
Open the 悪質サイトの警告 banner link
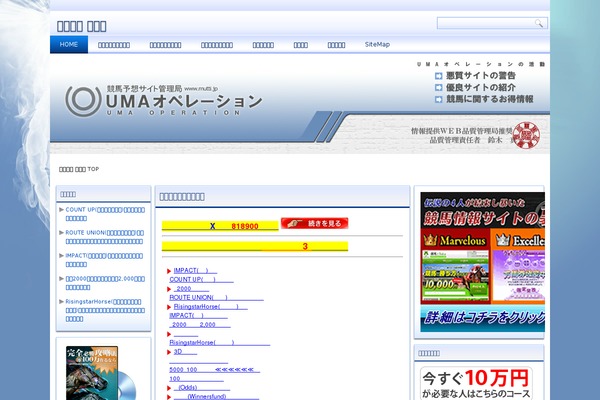click(x=481, y=75)
